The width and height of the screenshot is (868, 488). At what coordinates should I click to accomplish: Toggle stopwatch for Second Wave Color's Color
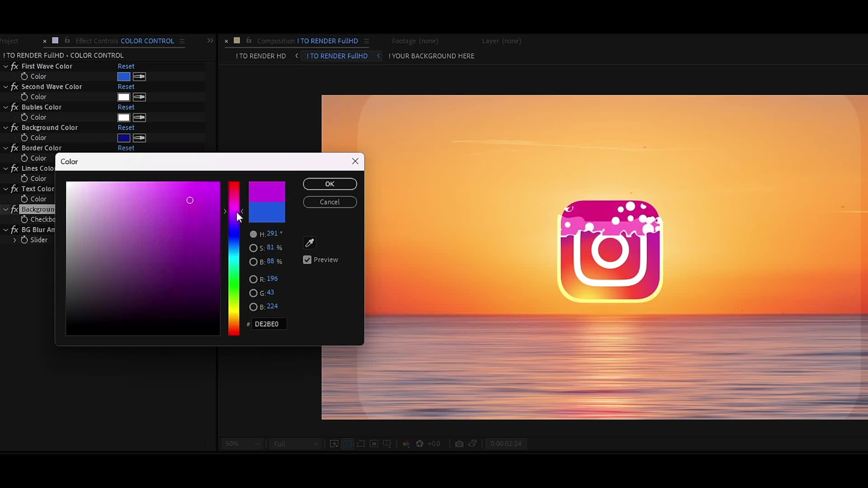(24, 97)
